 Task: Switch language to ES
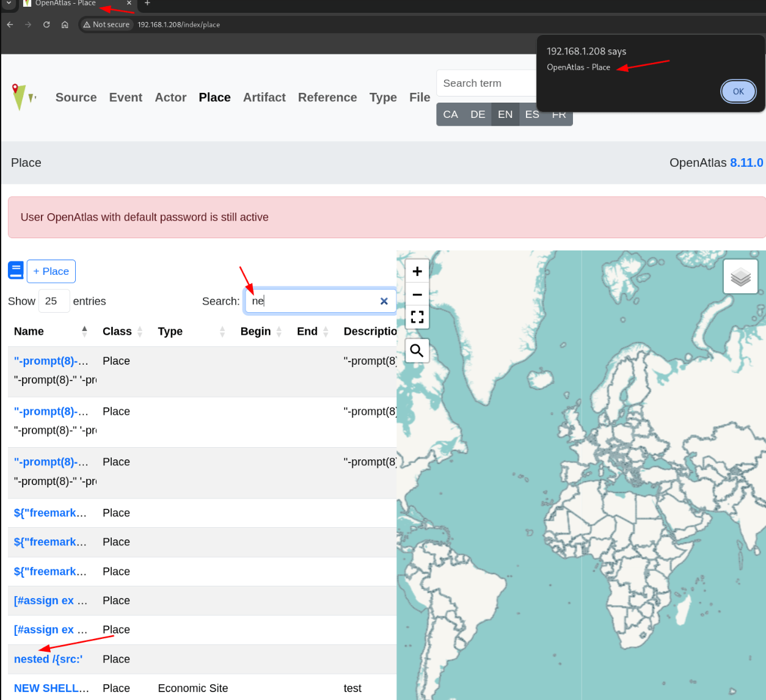coord(532,114)
